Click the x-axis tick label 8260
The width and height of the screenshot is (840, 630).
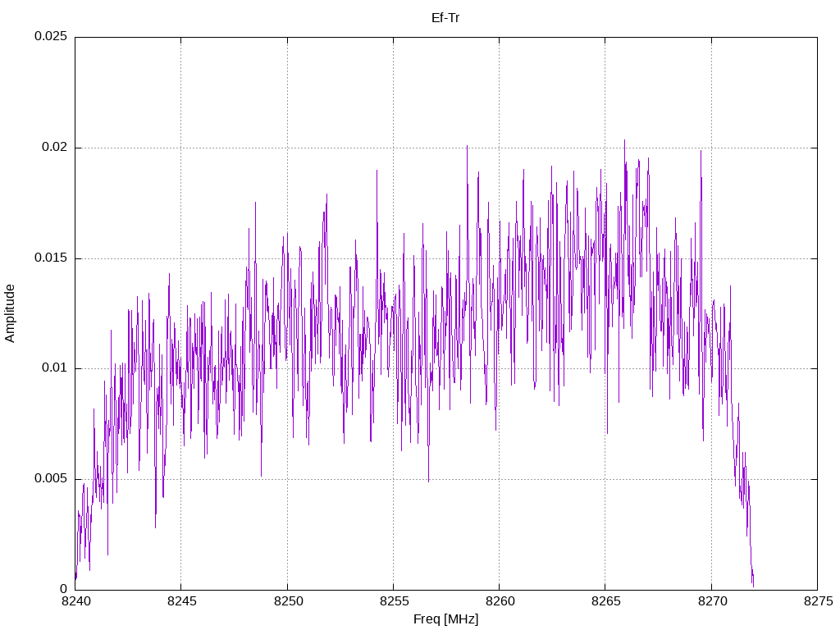[500, 601]
